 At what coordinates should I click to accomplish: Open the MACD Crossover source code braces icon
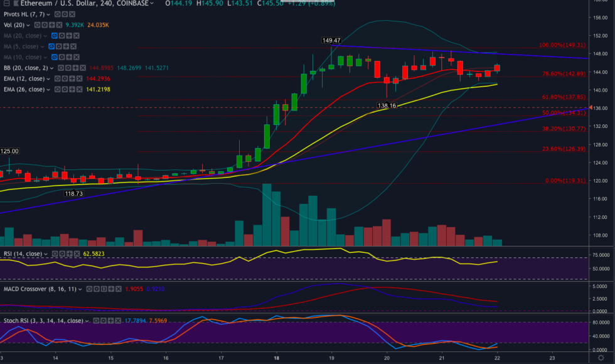pos(103,289)
